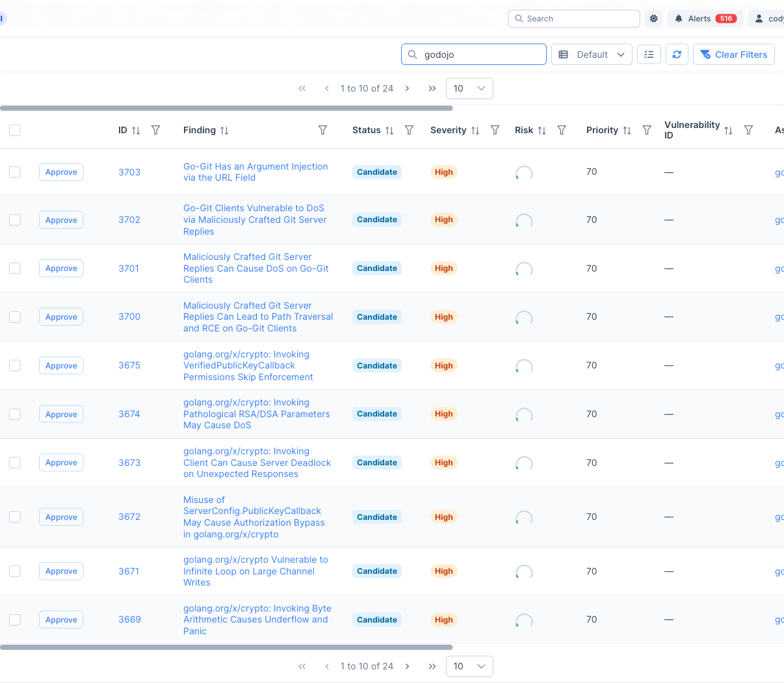Viewport: 784px width, 683px height.
Task: Click the Vulnerability ID column header
Action: tap(692, 130)
